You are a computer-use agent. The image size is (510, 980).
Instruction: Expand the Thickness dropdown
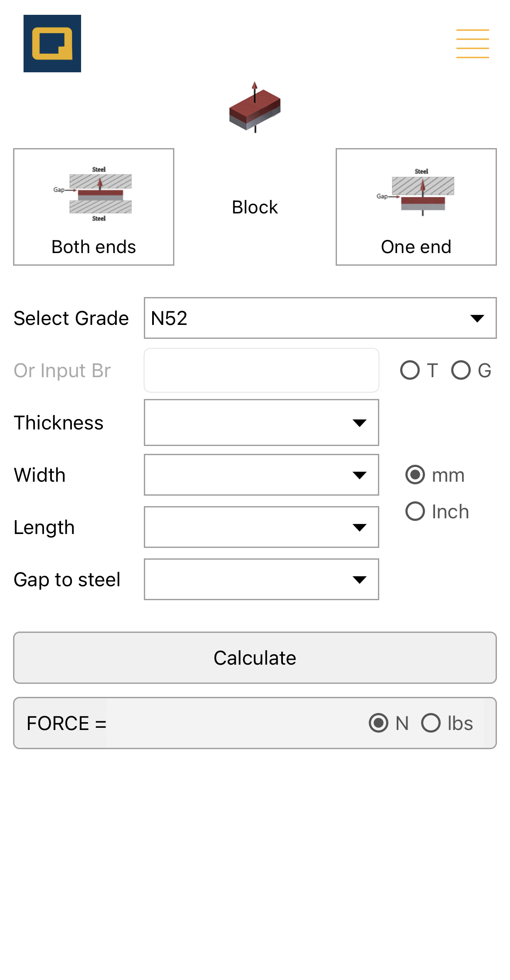click(261, 422)
